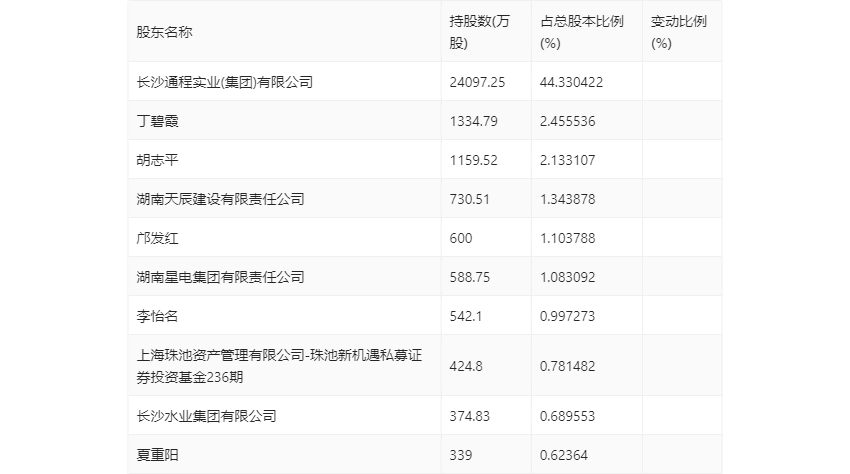850x474 pixels.
Task: Click the 2.455536 percentage cell
Action: (568, 121)
